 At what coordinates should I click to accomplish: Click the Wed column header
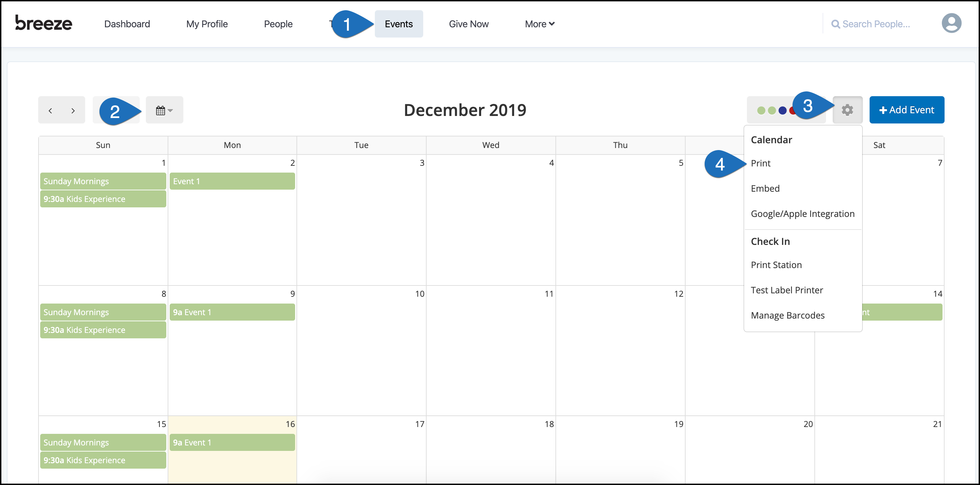point(491,145)
